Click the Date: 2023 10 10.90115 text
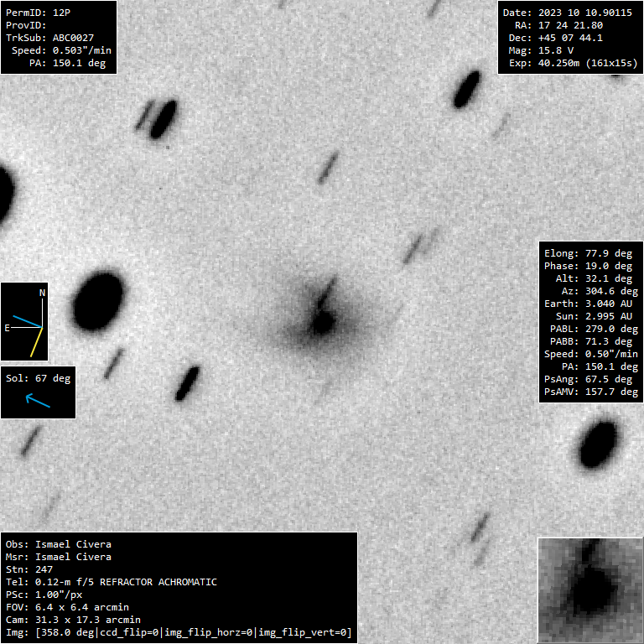This screenshot has height=644, width=644. click(x=568, y=13)
